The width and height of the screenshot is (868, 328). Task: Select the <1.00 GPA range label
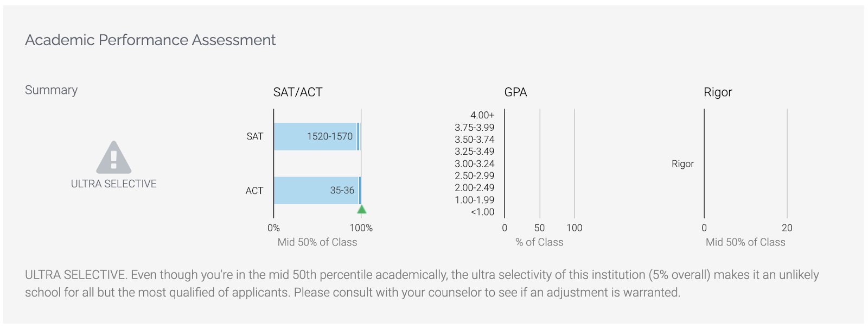pyautogui.click(x=483, y=212)
